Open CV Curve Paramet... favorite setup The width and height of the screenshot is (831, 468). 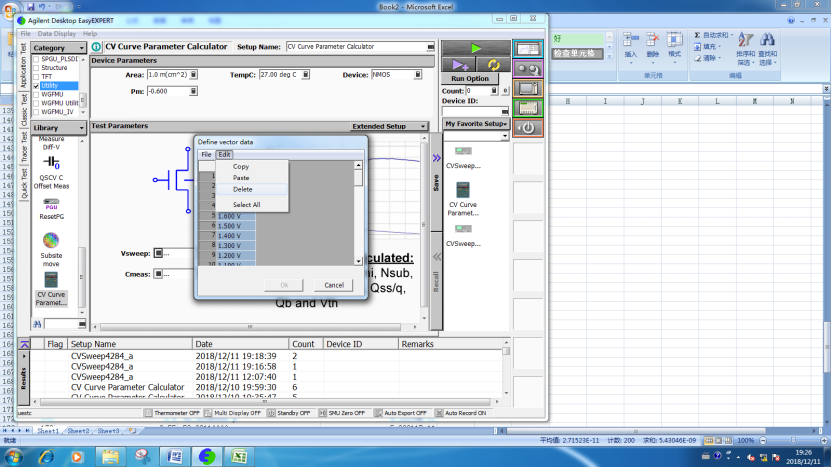pyautogui.click(x=463, y=199)
